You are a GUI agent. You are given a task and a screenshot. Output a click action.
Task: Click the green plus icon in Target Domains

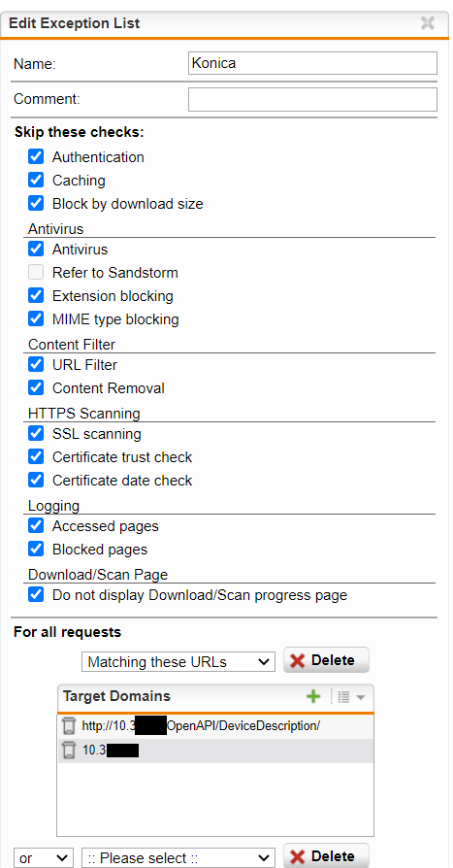tap(313, 696)
